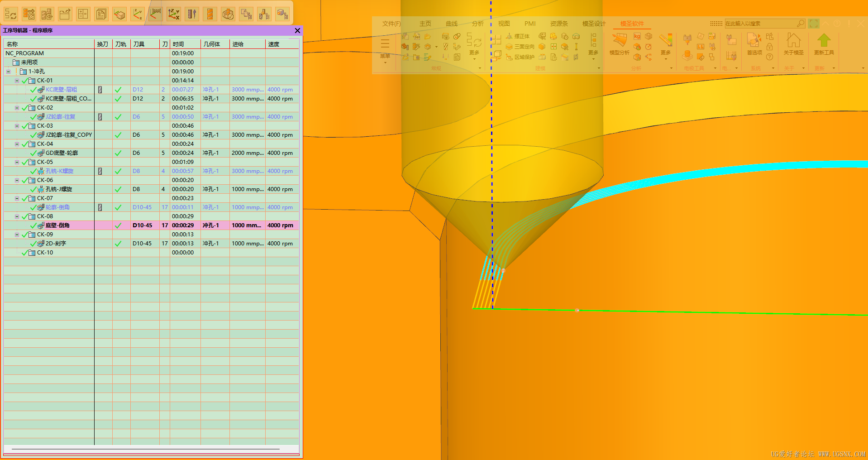
Task: Select the 模圣软件 tab
Action: (632, 24)
